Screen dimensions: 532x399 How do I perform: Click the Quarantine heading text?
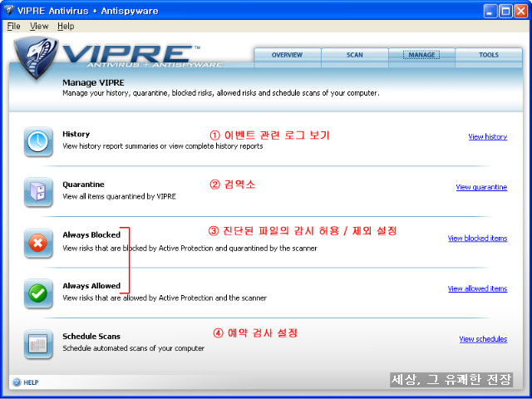point(83,185)
